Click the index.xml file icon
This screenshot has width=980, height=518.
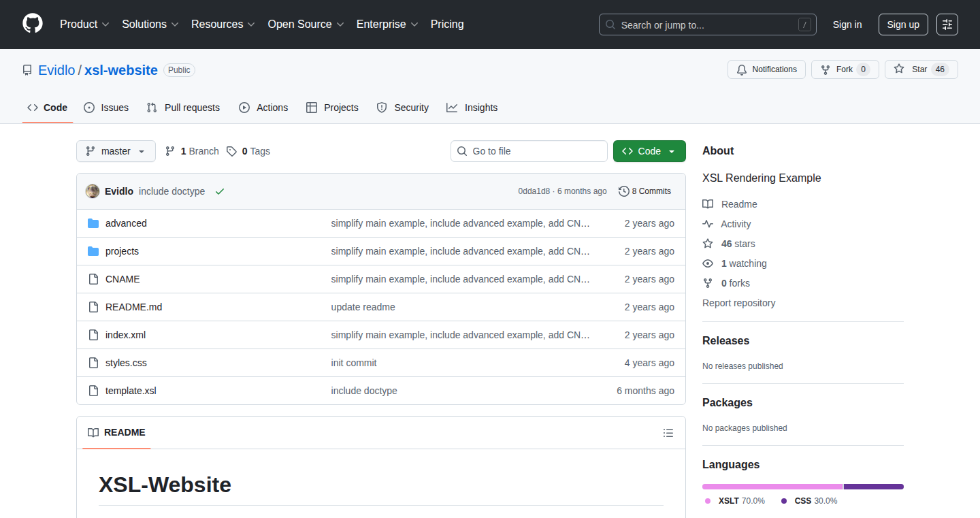[93, 335]
